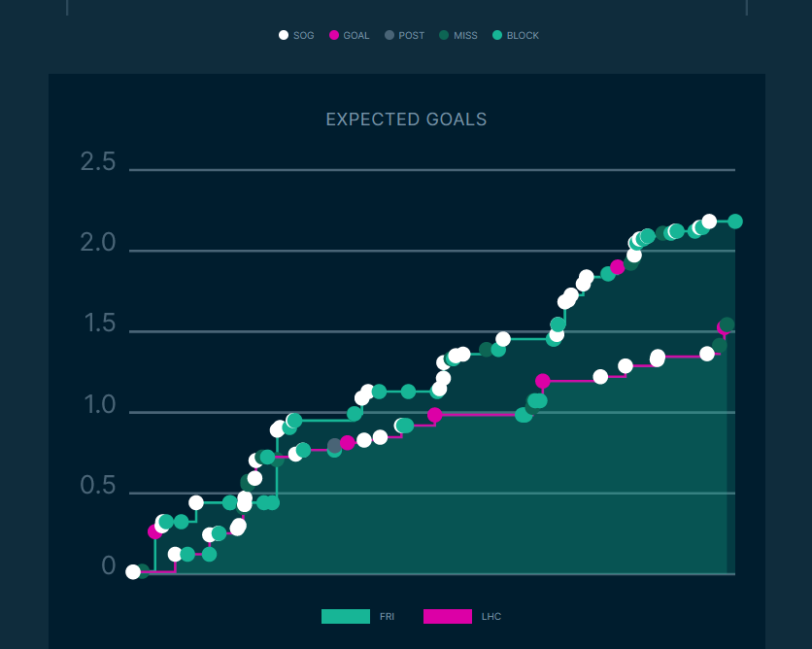The image size is (812, 649).
Task: Select the LHC team legend label
Action: pos(491,616)
